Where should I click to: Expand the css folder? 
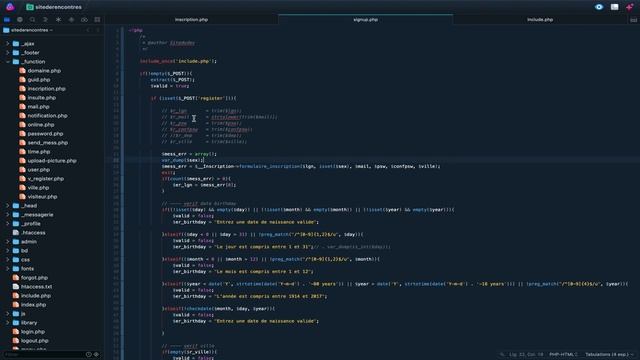7,259
